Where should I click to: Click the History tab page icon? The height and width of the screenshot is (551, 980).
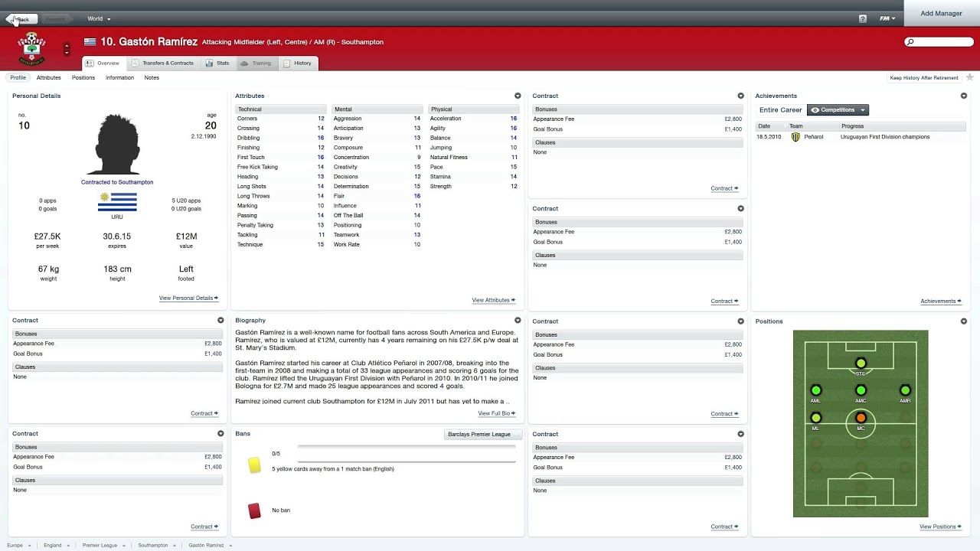[287, 64]
